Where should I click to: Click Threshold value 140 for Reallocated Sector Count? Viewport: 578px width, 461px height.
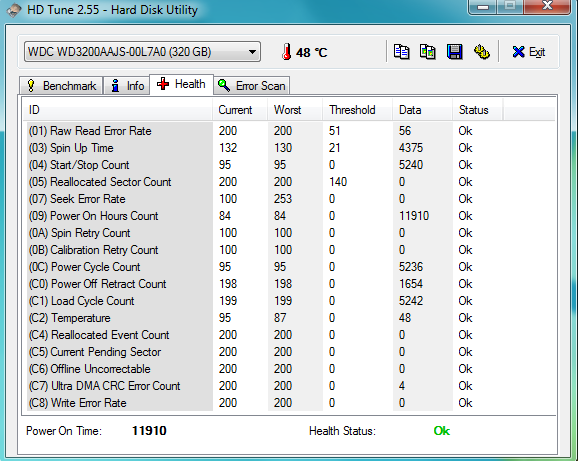[x=338, y=182]
